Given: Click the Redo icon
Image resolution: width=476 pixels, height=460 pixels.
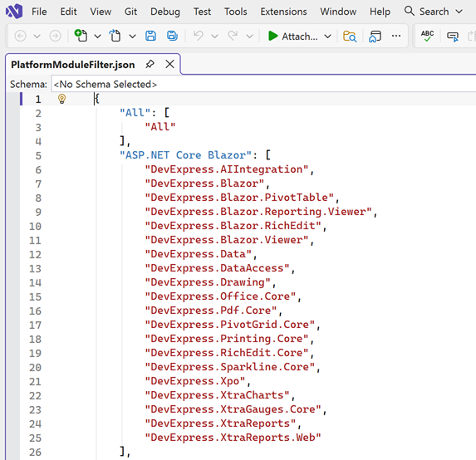Looking at the screenshot, I should (233, 36).
